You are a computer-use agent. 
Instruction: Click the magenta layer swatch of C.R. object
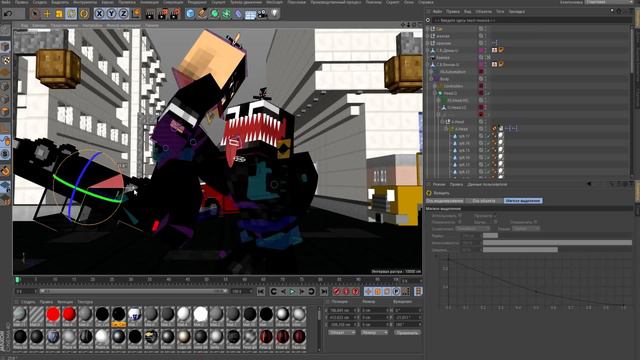point(481,50)
